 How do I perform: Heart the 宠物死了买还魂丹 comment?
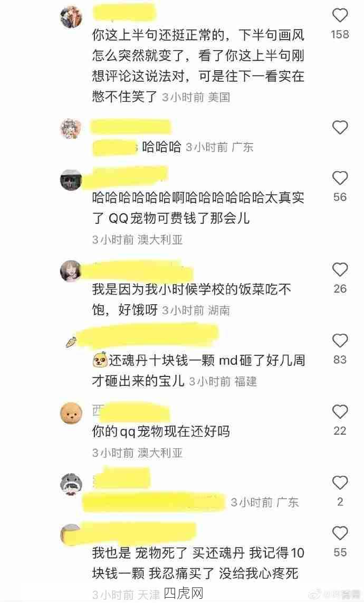[340, 533]
